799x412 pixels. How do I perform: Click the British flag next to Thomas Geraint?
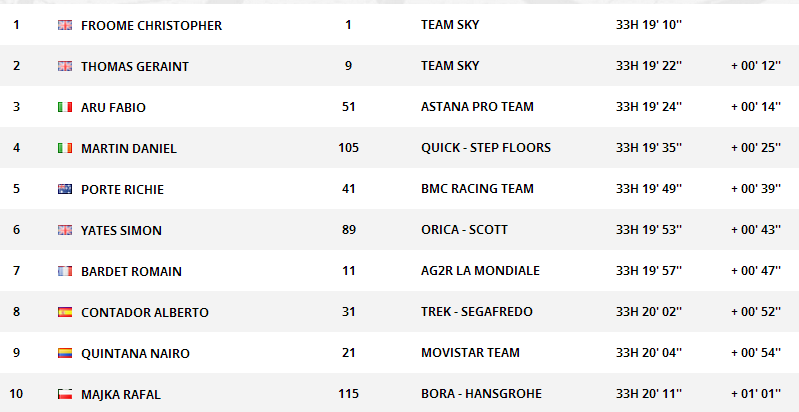(65, 66)
